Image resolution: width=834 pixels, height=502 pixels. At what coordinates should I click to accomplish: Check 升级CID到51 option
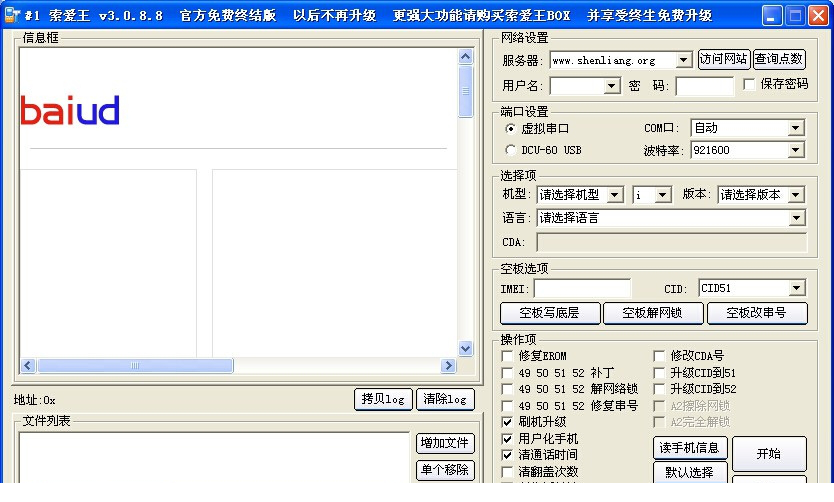659,373
